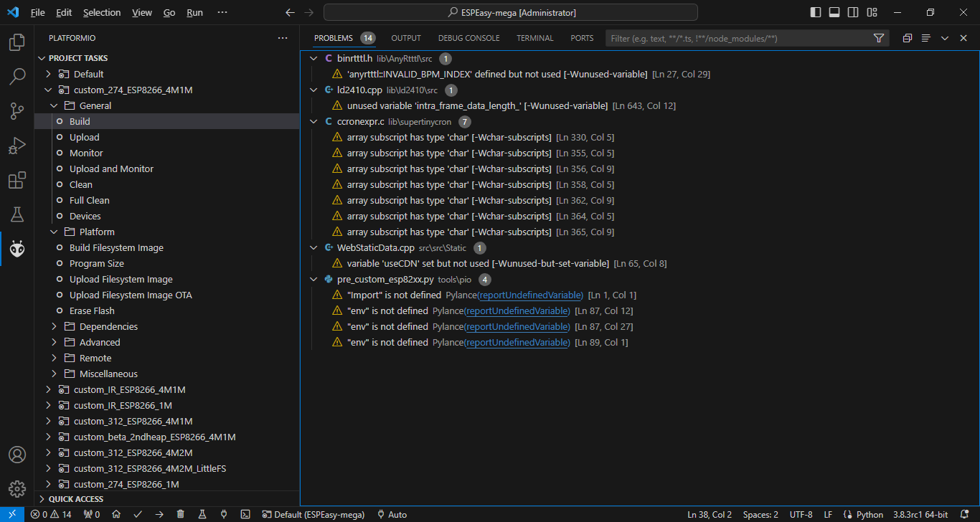Click PlatformIO Home icon in status bar

tap(116, 514)
